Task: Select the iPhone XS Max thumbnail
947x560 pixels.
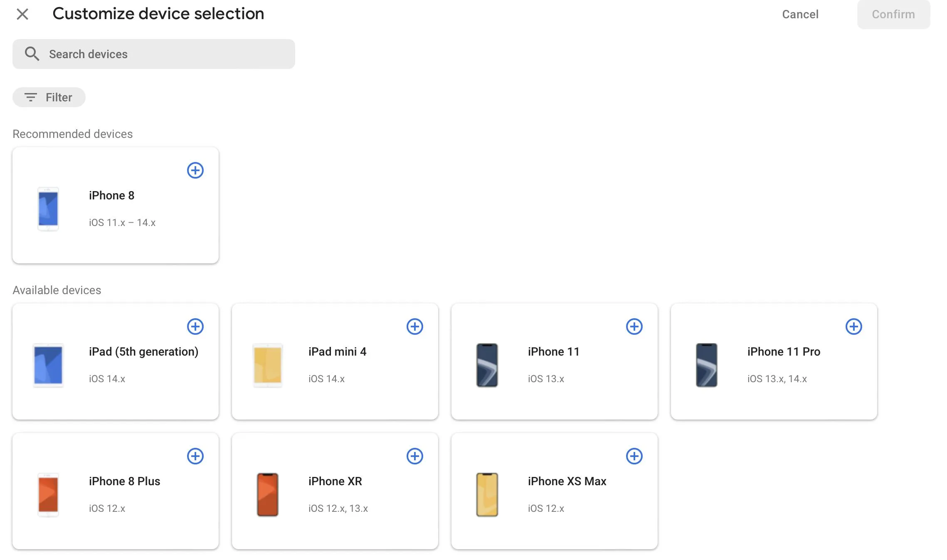Action: (487, 495)
